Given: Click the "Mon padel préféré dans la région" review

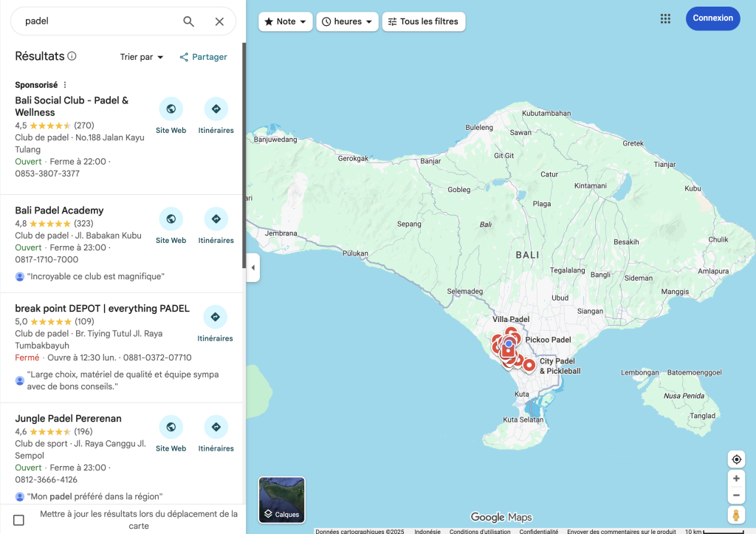Looking at the screenshot, I should [x=94, y=496].
